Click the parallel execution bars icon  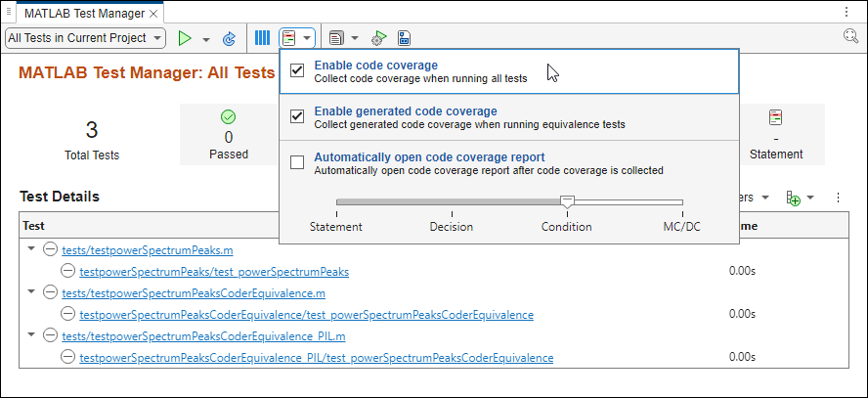(262, 38)
